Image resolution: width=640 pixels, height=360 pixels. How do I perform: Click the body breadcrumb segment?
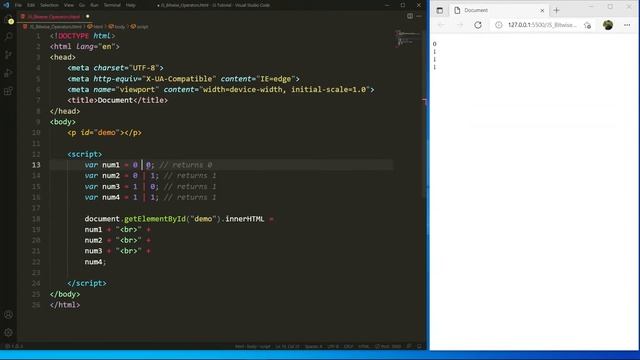tap(117, 27)
